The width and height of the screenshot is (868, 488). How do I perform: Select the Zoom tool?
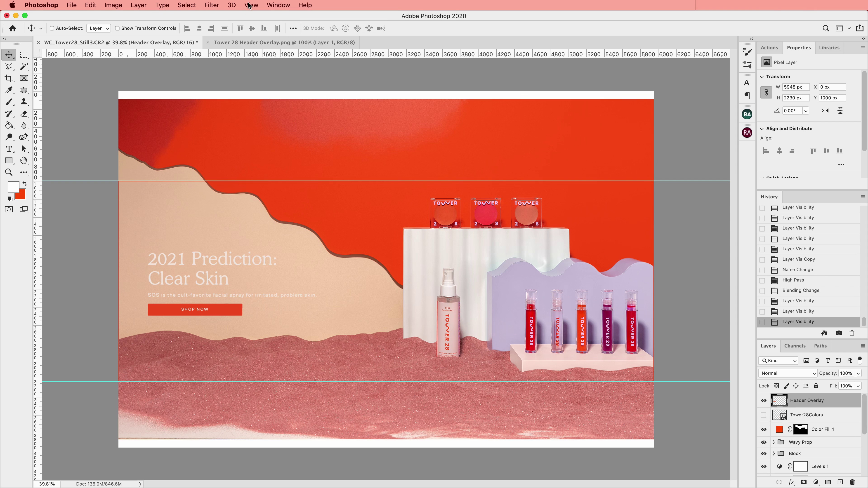(x=9, y=172)
